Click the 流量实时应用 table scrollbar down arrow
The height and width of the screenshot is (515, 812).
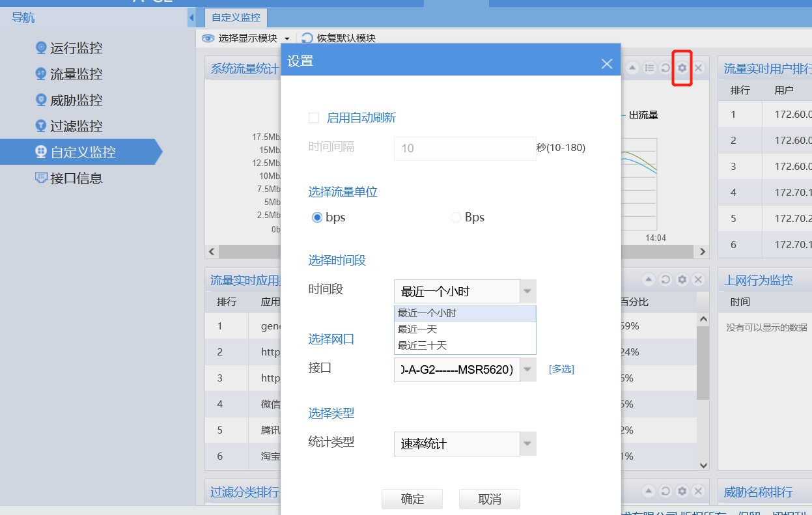pos(703,465)
